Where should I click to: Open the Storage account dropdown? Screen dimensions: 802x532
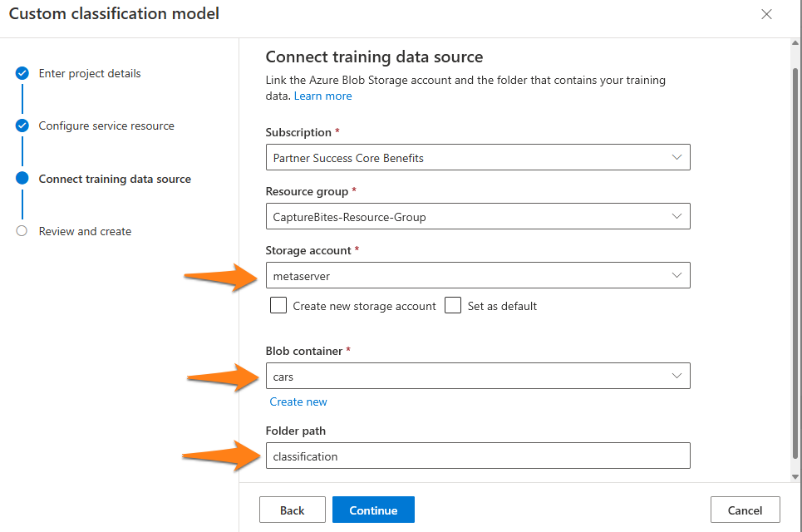coord(478,275)
